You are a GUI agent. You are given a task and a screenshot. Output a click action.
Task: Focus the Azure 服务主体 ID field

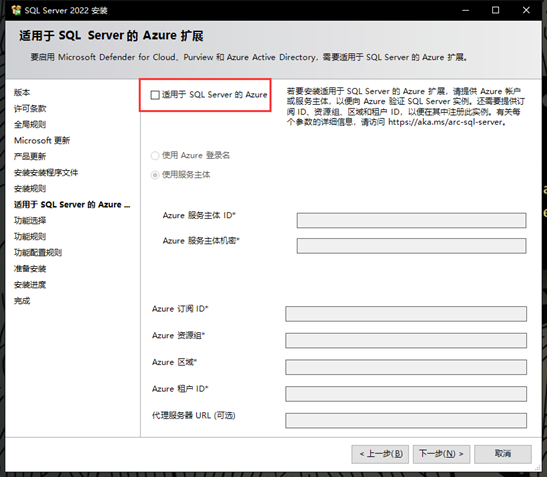[411, 221]
